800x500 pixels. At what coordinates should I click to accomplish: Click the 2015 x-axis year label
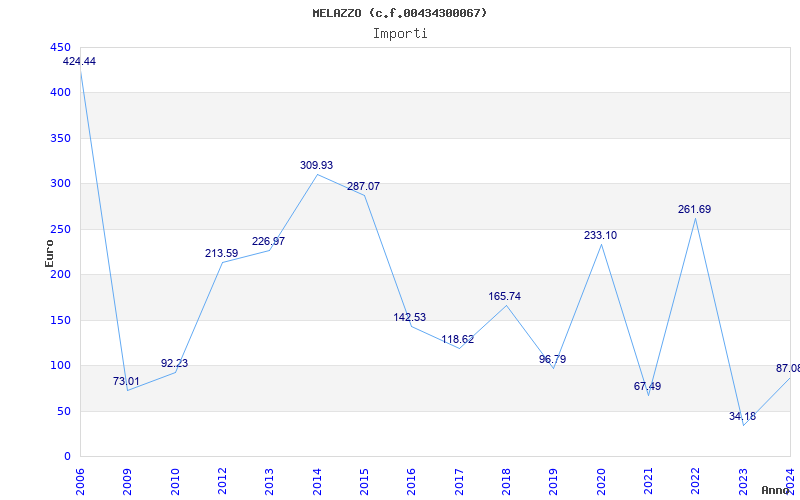(x=364, y=481)
